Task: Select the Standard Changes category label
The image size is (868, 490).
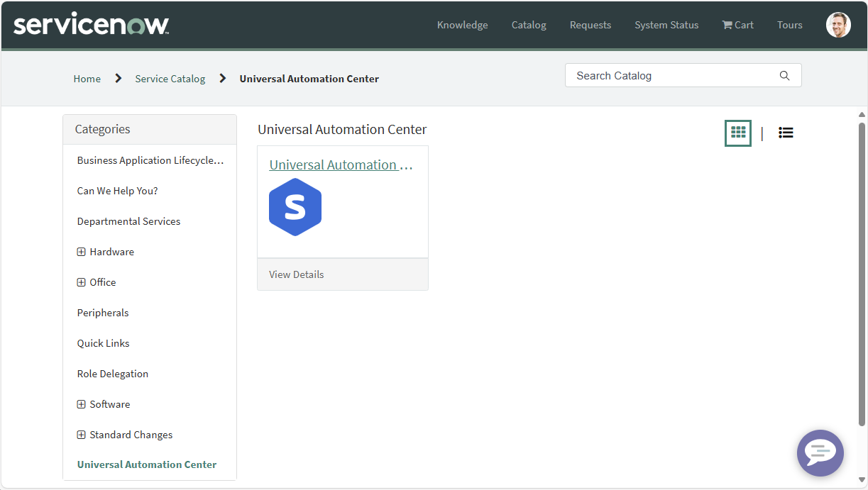Action: (131, 435)
